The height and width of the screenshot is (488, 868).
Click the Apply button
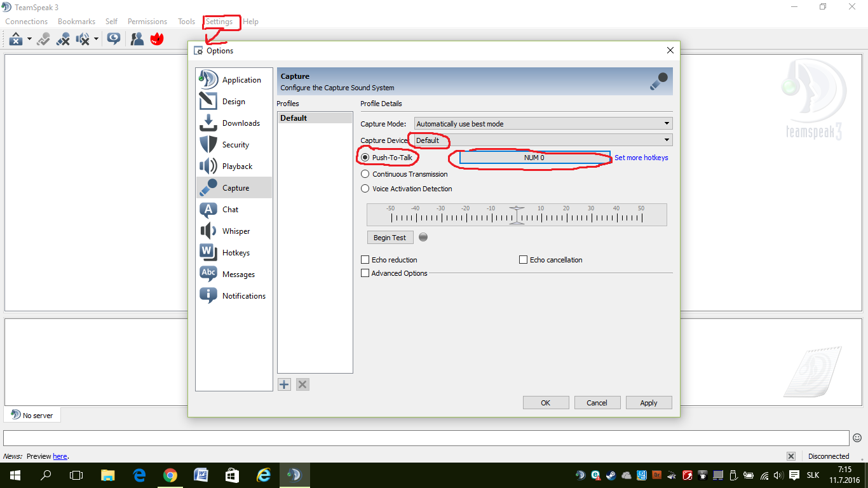[x=649, y=403]
